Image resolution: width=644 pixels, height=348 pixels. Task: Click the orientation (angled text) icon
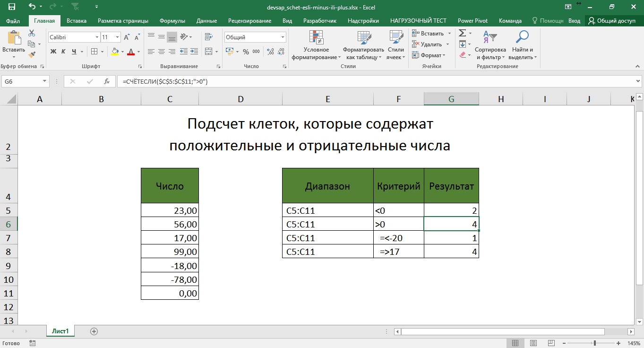tap(184, 37)
